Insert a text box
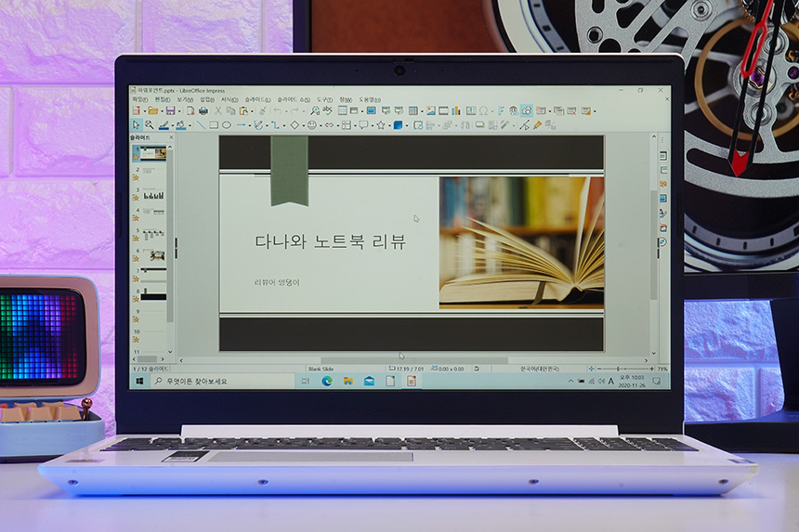Screen dimensions: 799x532 (471, 110)
